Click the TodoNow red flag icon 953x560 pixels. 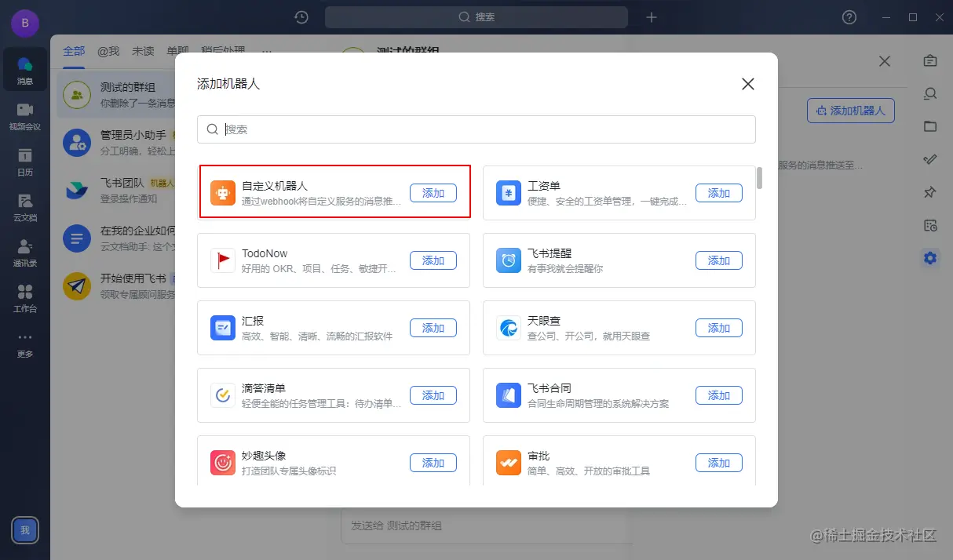[x=223, y=260]
